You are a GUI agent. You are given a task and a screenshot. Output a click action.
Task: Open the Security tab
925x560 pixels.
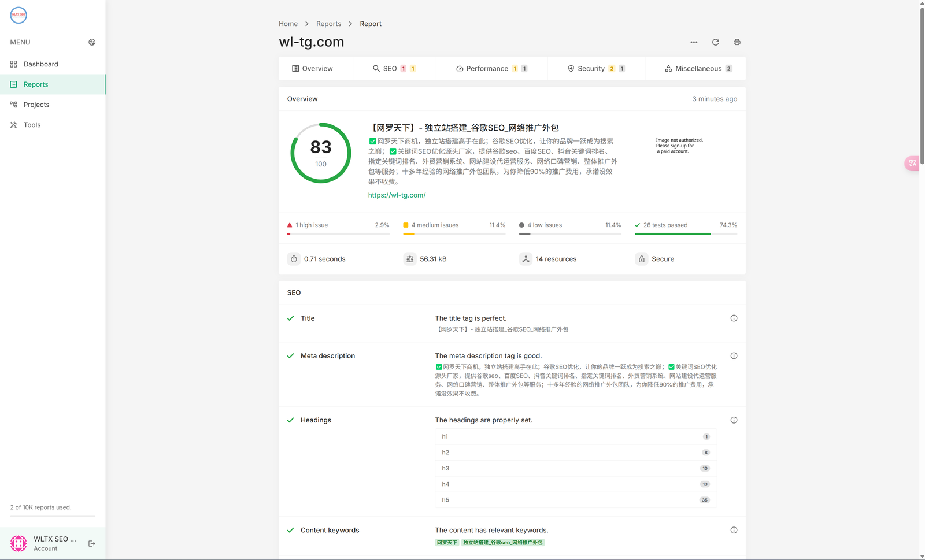coord(595,69)
